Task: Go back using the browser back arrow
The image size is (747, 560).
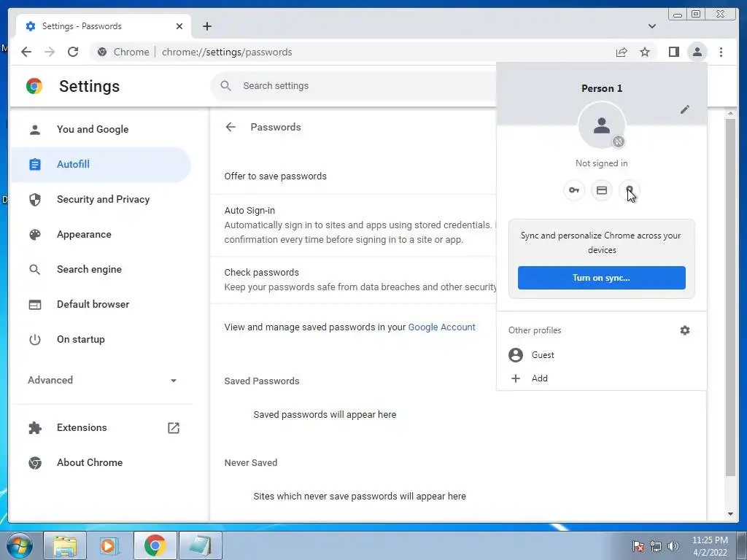Action: pyautogui.click(x=26, y=52)
